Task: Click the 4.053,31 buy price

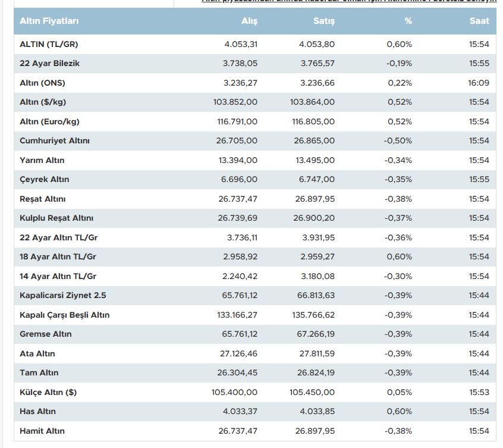Action: coord(241,44)
